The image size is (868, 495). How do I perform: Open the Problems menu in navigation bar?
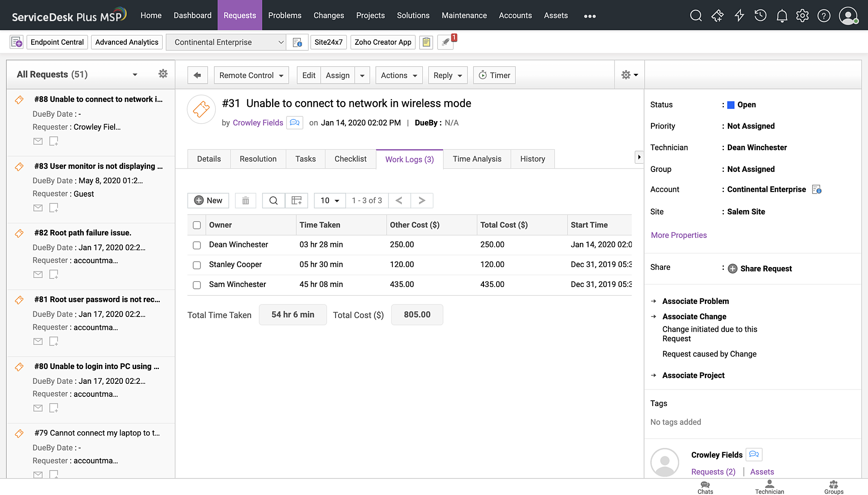[x=284, y=15]
